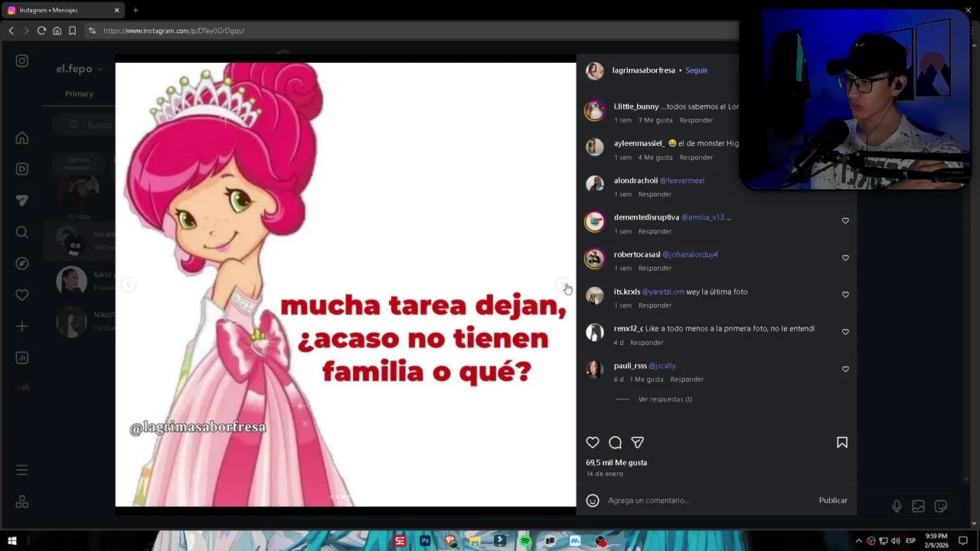Like pauli_rsss's comment
Screen dimensions: 980x551
(845, 369)
